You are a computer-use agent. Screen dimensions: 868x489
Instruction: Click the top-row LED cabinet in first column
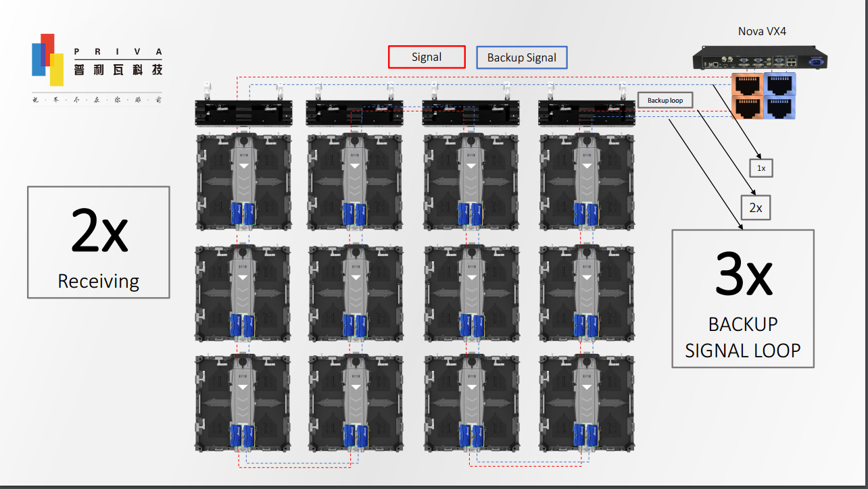[x=243, y=182]
